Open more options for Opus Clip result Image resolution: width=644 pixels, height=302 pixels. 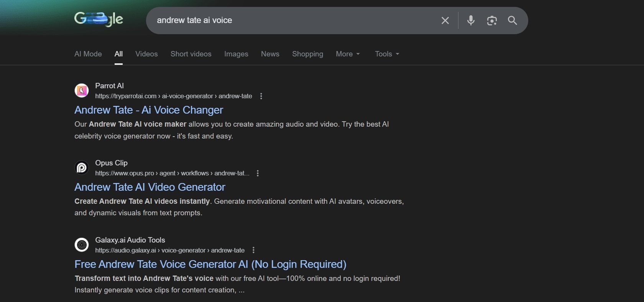258,173
